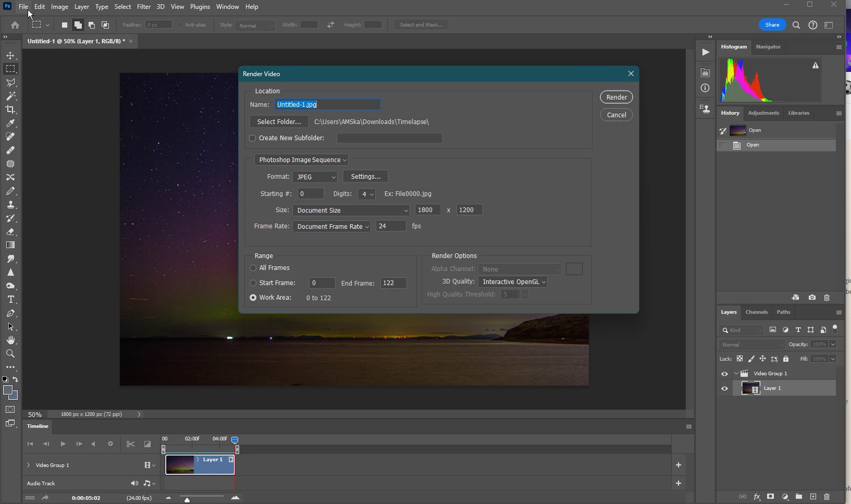Select the Horizontal Type tool

[10, 299]
